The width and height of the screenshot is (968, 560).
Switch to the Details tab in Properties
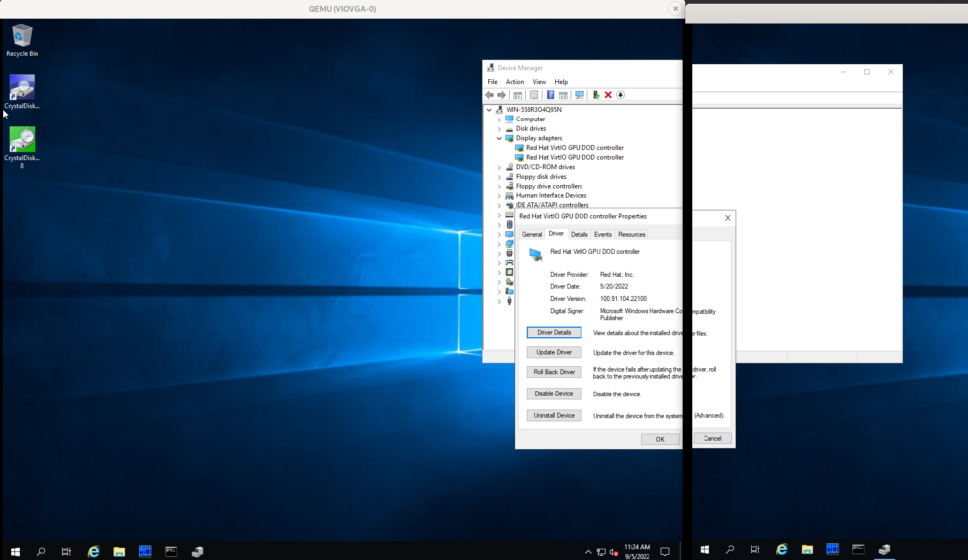(x=579, y=234)
